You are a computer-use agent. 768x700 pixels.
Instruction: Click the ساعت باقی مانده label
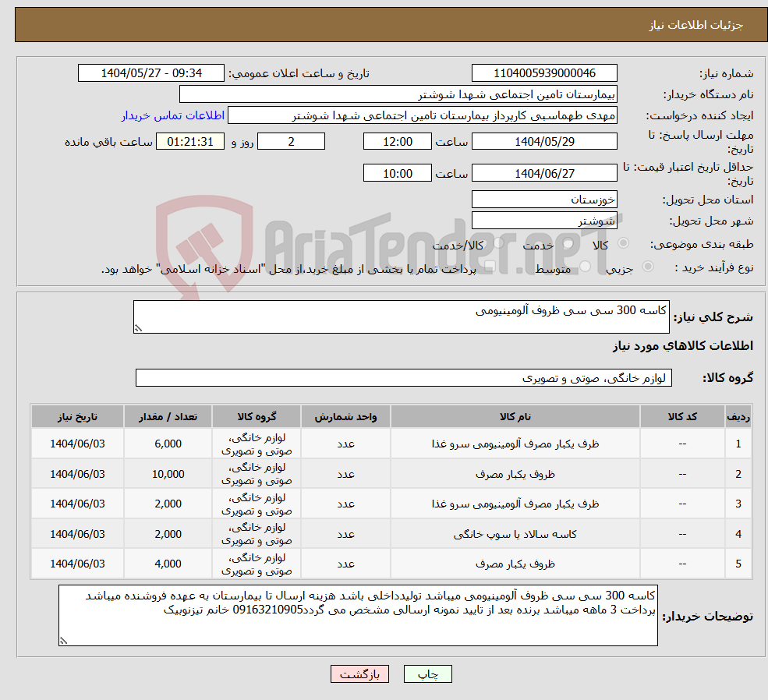pos(108,142)
